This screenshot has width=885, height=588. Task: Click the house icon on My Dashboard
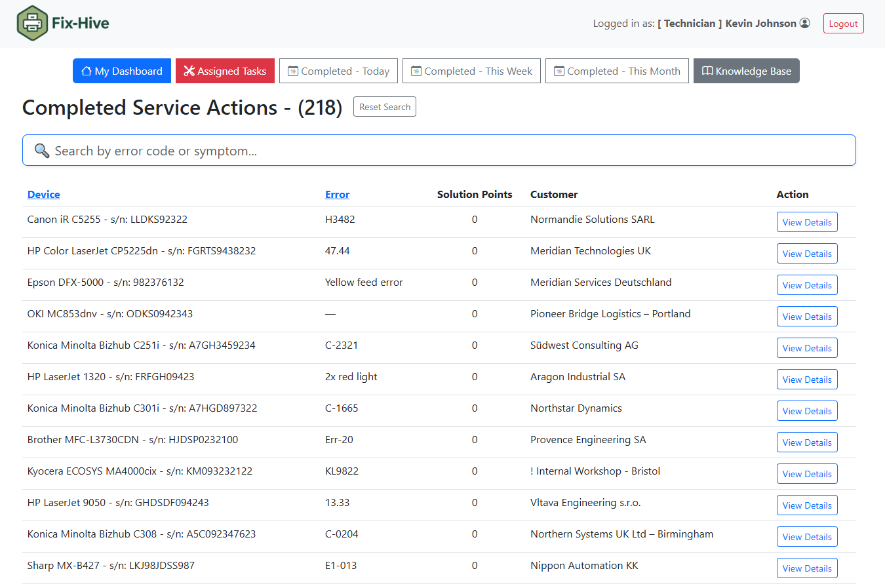tap(87, 71)
